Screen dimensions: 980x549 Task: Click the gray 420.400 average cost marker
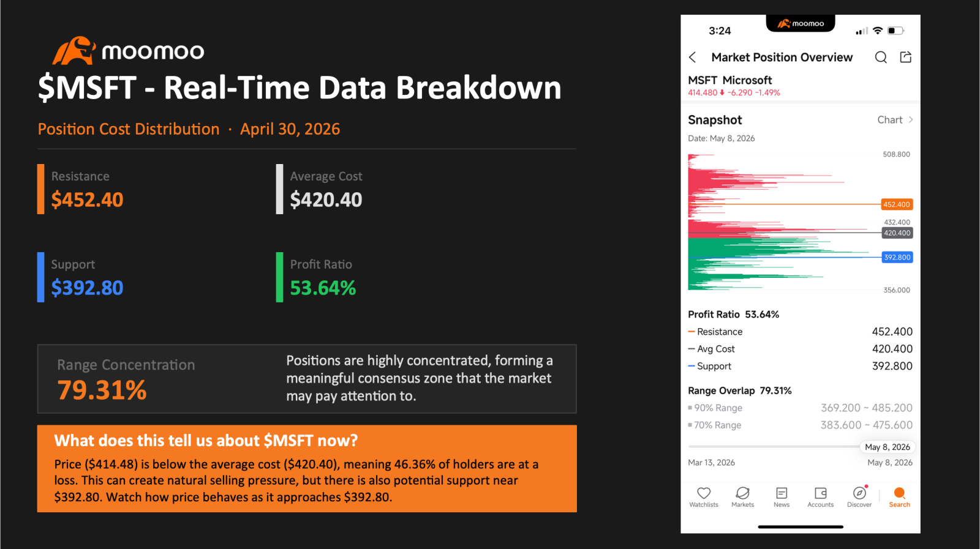[897, 233]
